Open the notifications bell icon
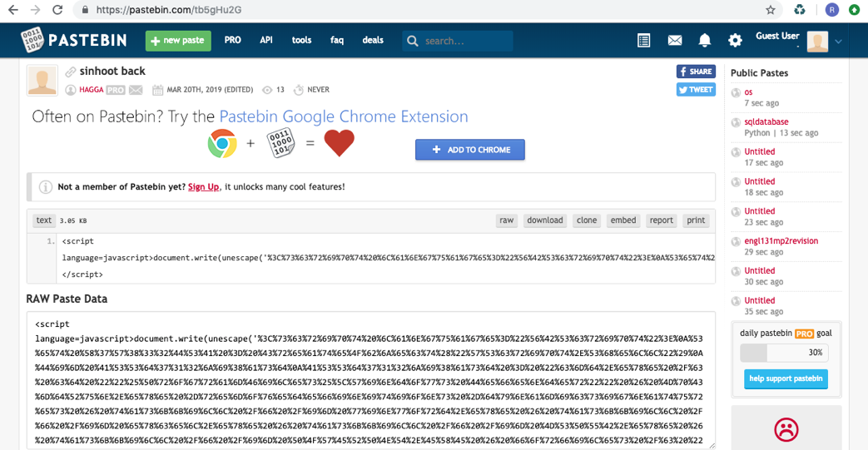This screenshot has width=868, height=450. [705, 41]
